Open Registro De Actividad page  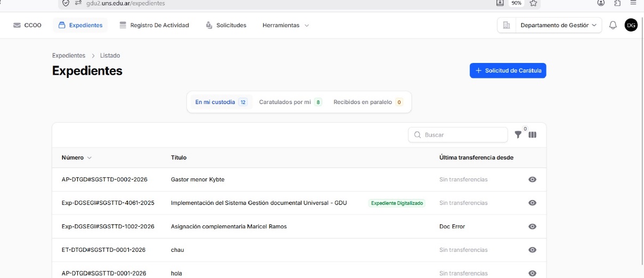click(x=154, y=25)
